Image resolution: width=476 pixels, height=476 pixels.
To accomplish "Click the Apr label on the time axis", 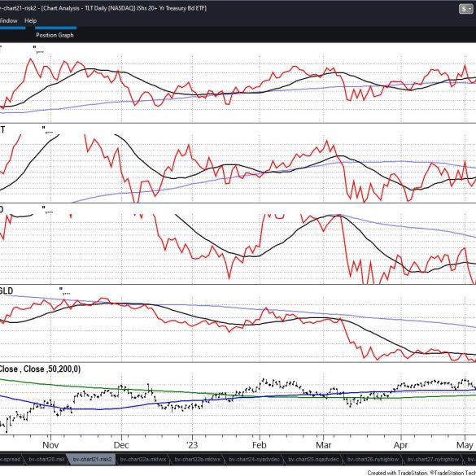I will (400, 445).
